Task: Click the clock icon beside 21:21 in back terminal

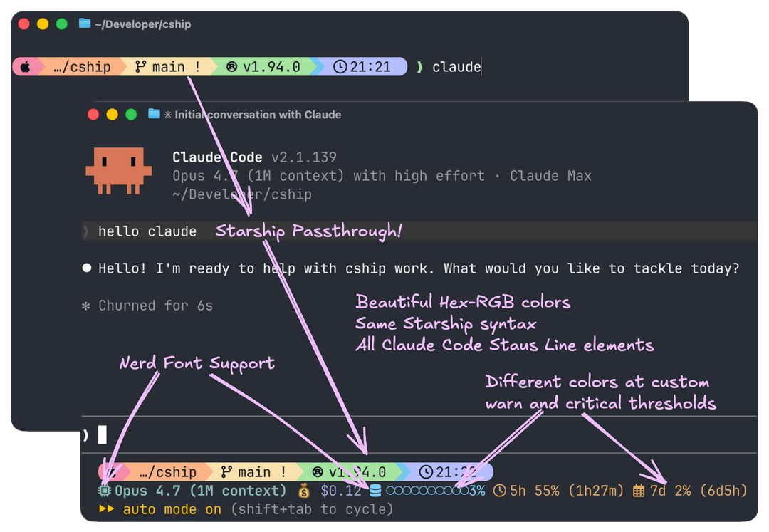Action: [340, 67]
